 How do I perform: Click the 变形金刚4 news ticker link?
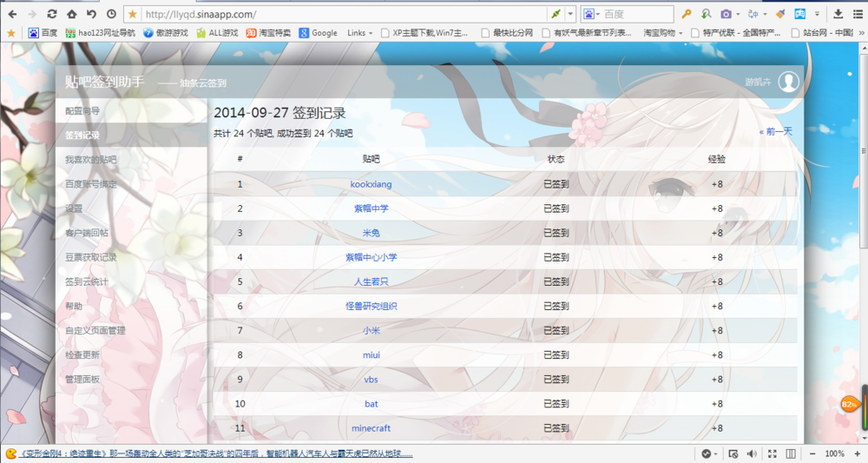216,453
